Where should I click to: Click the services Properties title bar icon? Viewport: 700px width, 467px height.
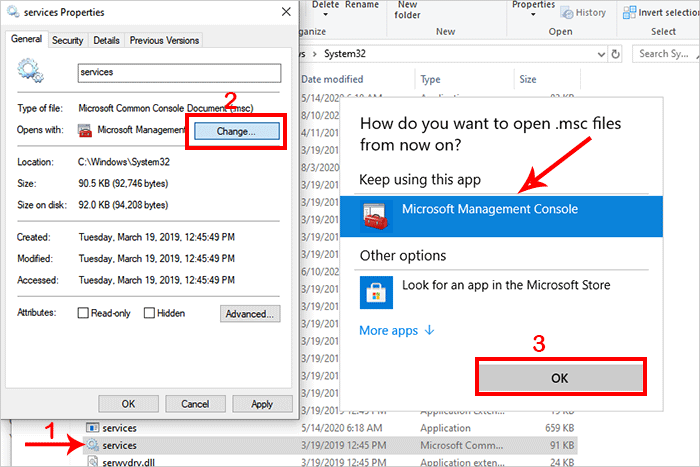pyautogui.click(x=13, y=12)
